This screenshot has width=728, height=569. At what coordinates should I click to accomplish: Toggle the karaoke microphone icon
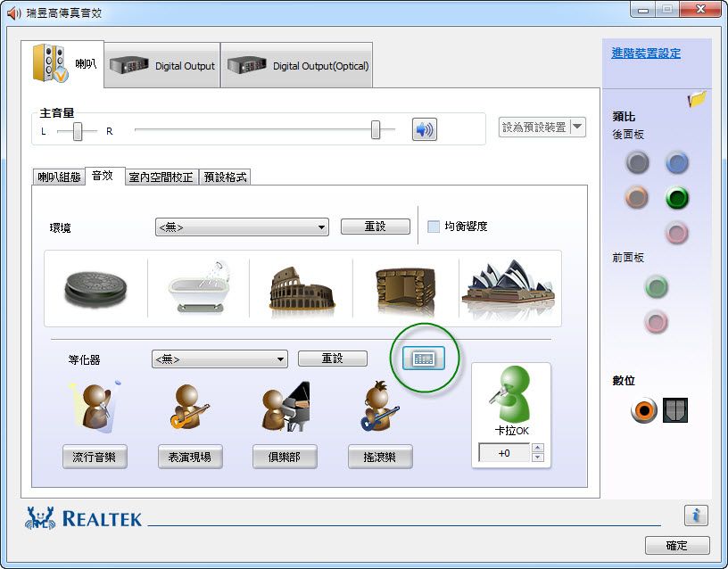(511, 395)
